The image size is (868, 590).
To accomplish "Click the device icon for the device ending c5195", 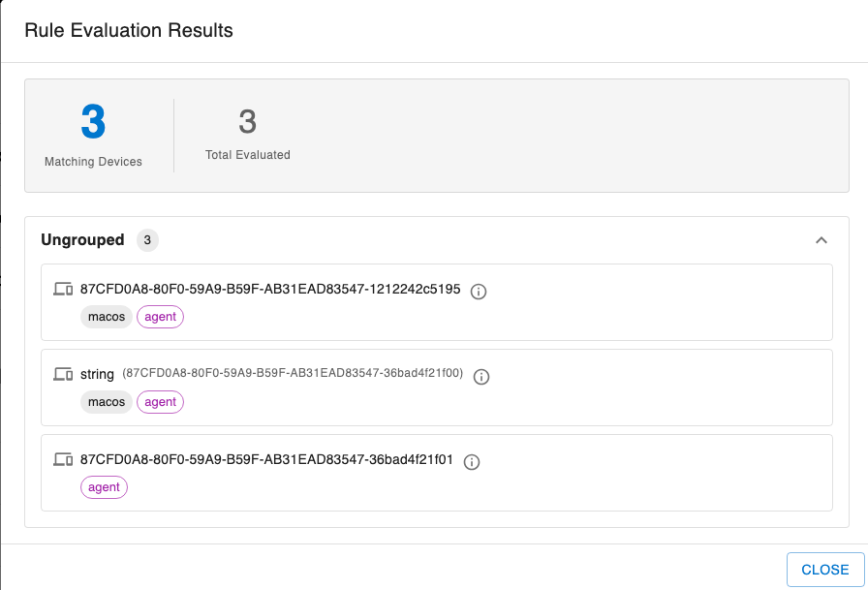I will click(63, 290).
